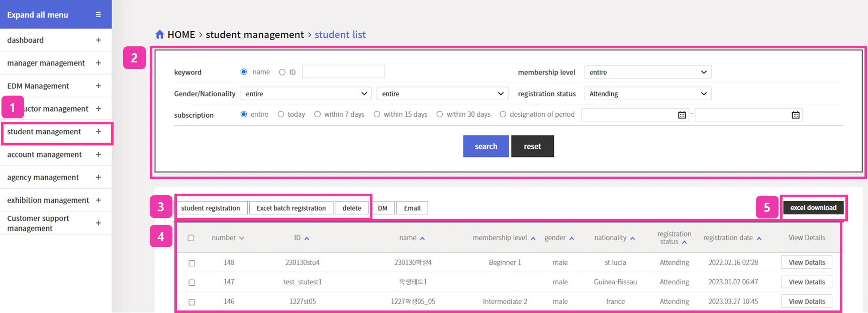Viewport: 868px width, 313px height.
Task: Open the subscription end date calendar icon
Action: [795, 115]
